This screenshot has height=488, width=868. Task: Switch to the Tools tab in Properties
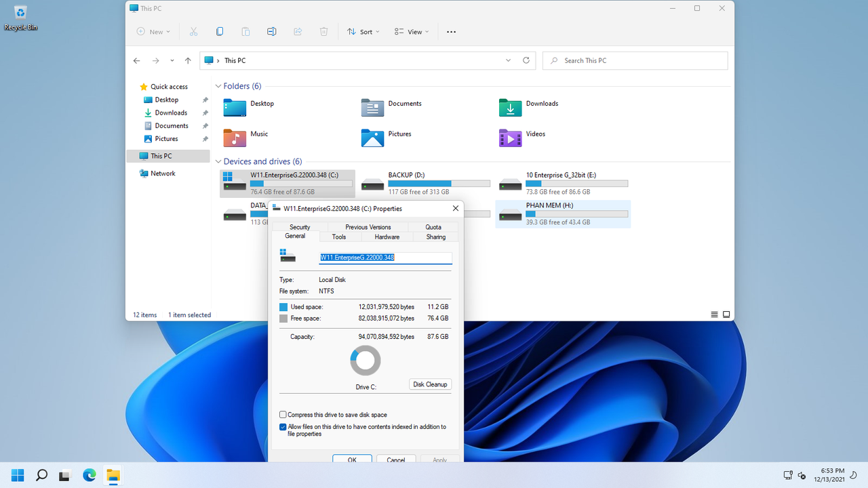pos(339,237)
